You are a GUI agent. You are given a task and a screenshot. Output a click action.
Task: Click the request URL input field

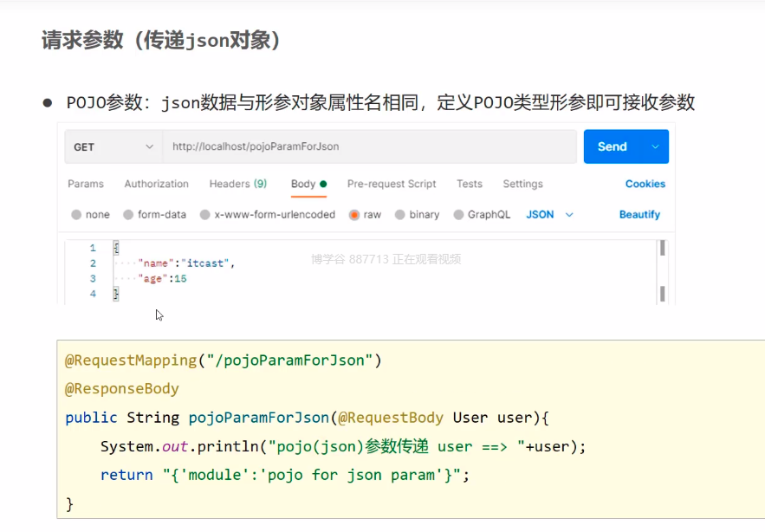tap(369, 147)
